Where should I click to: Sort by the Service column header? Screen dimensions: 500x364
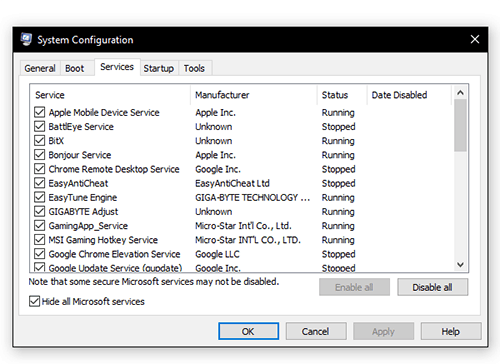tap(110, 95)
